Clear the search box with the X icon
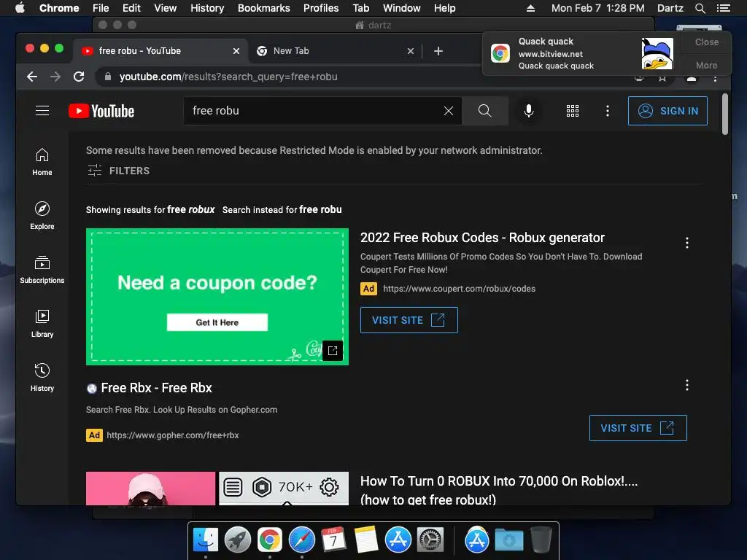The image size is (747, 560). (449, 111)
